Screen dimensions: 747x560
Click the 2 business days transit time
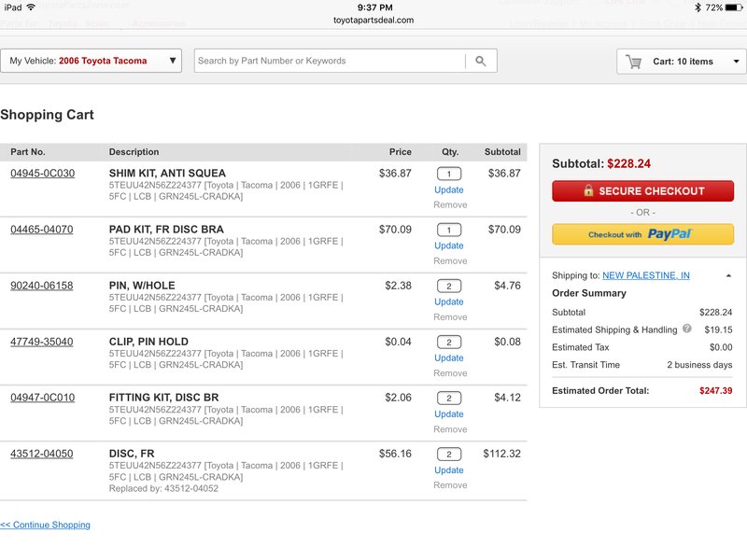click(x=699, y=365)
